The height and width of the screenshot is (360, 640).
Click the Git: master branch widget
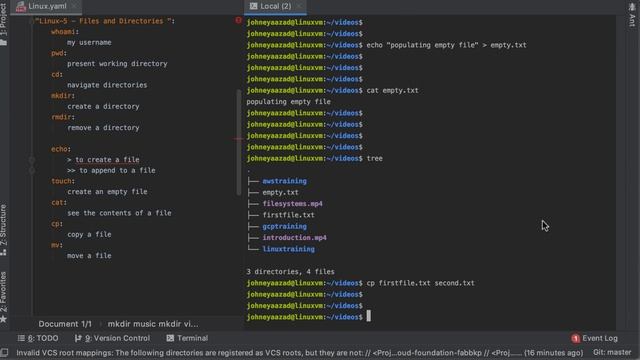tap(612, 352)
